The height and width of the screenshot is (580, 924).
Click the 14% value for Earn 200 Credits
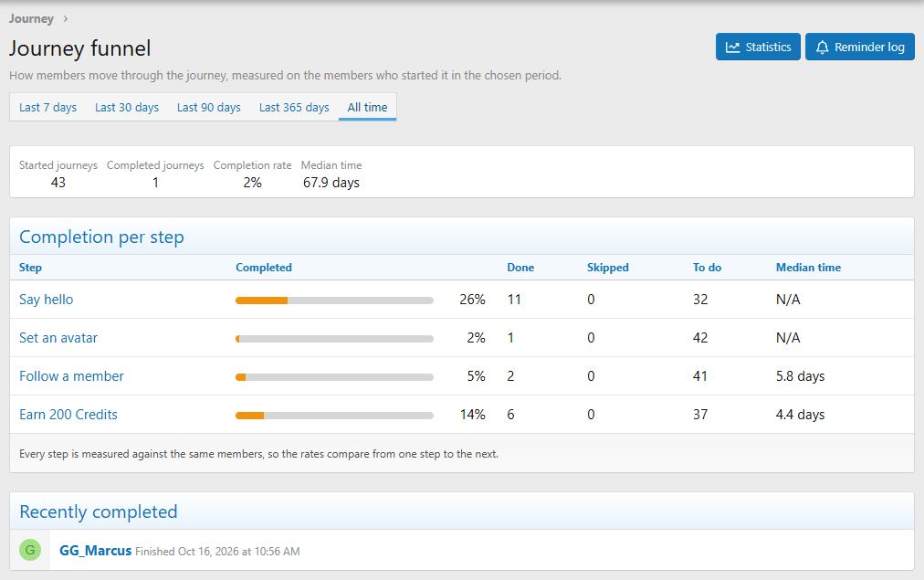pyautogui.click(x=472, y=415)
